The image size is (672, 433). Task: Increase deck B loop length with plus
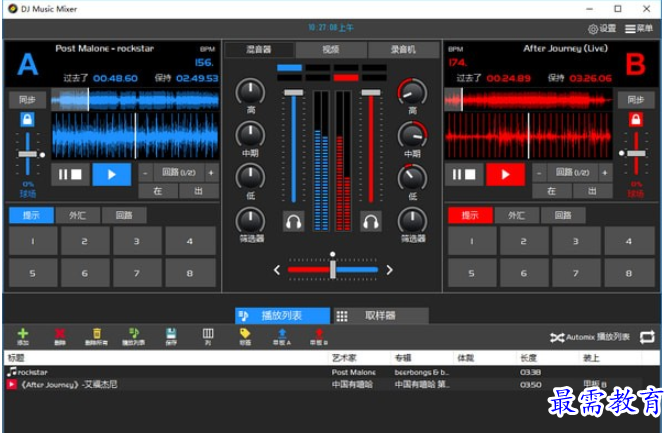pos(605,173)
